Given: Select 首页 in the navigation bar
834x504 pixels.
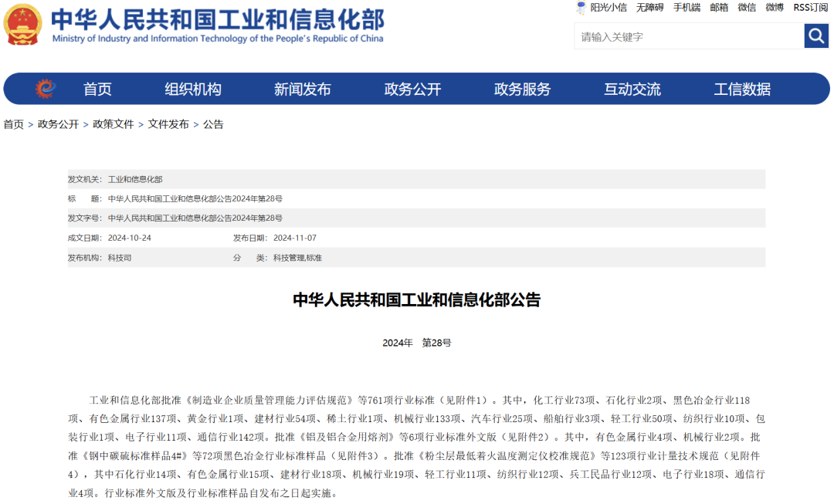Looking at the screenshot, I should tap(100, 89).
